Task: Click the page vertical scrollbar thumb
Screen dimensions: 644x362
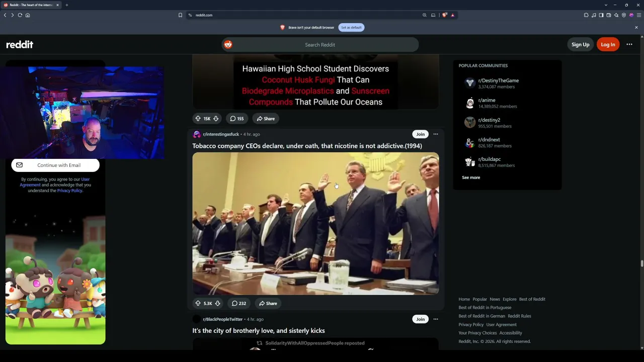Action: (642, 263)
